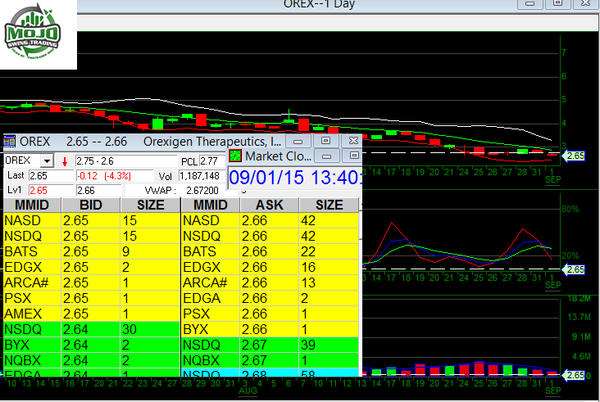This screenshot has height=402, width=600.
Task: Click the green Market Clock window icon
Action: 235,155
